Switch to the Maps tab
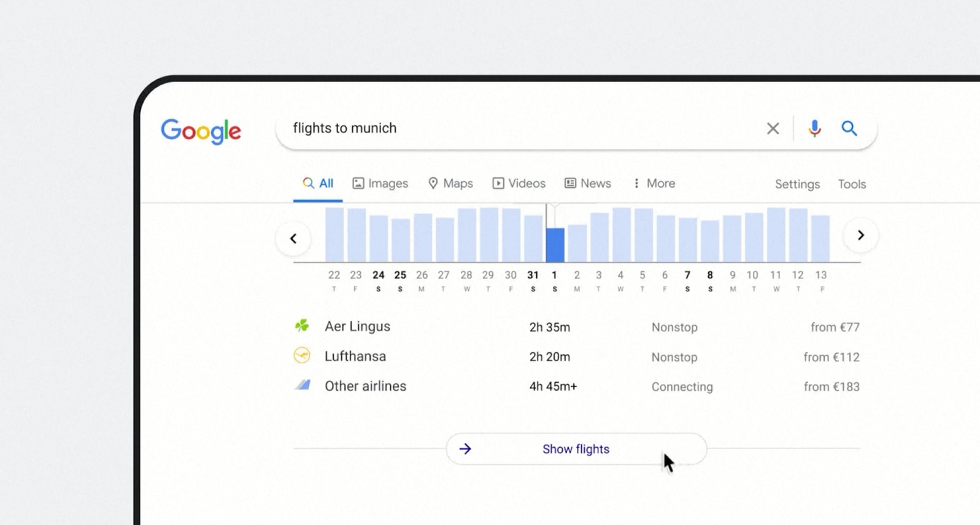The width and height of the screenshot is (980, 525). [x=450, y=183]
